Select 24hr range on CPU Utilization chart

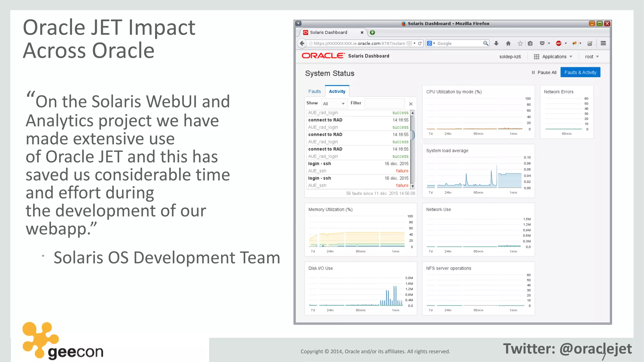point(448,134)
